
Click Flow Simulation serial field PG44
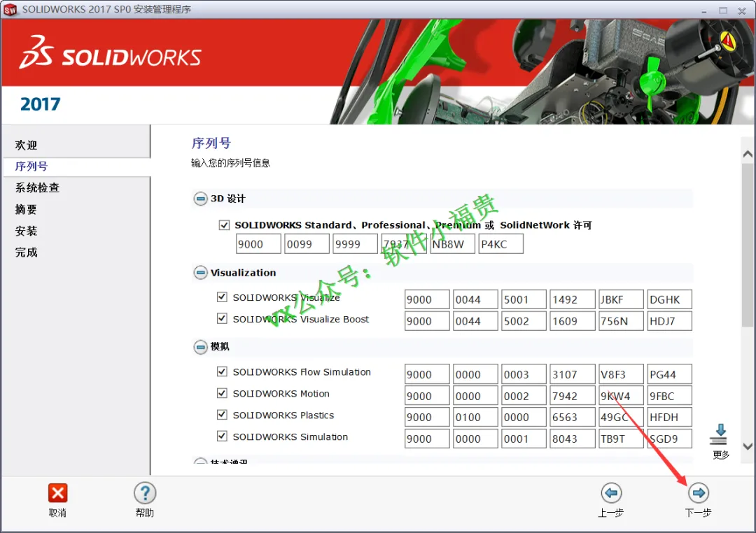(670, 374)
